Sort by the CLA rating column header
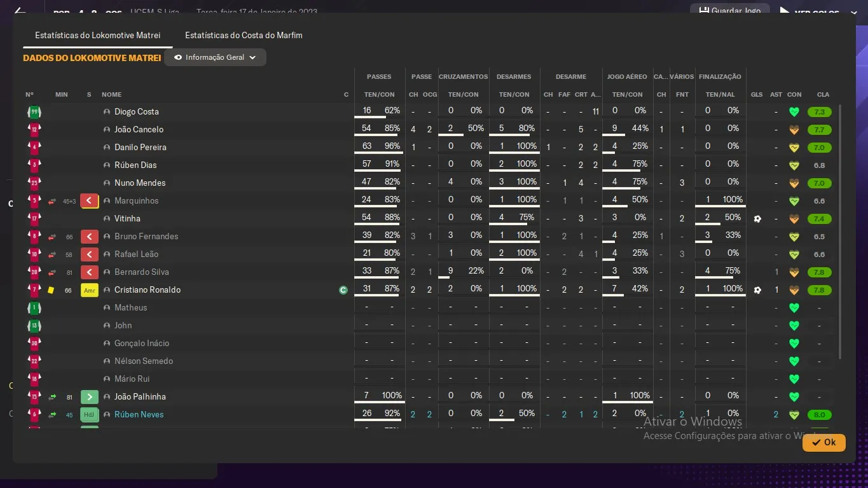Screen dimensions: 868x488 click(823, 95)
